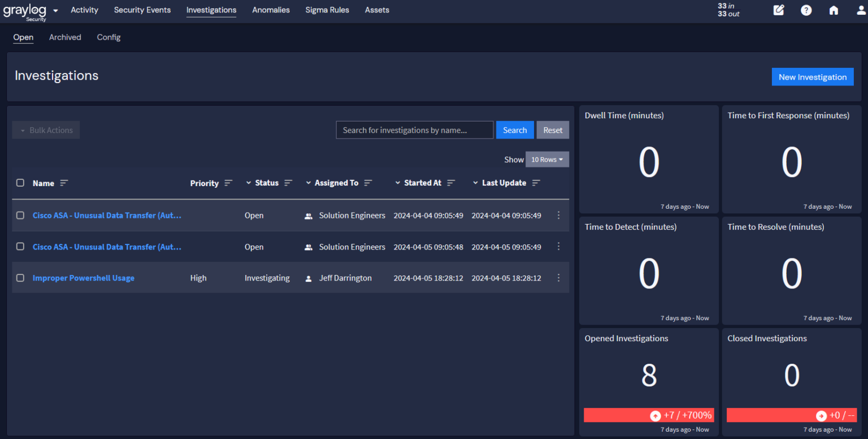This screenshot has height=439, width=868.
Task: Click the +7 Opened Investigations trend bar
Action: click(x=649, y=415)
